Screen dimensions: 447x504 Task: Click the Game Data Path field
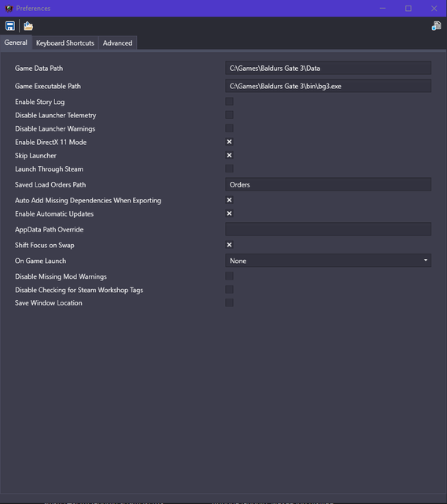[x=328, y=69]
